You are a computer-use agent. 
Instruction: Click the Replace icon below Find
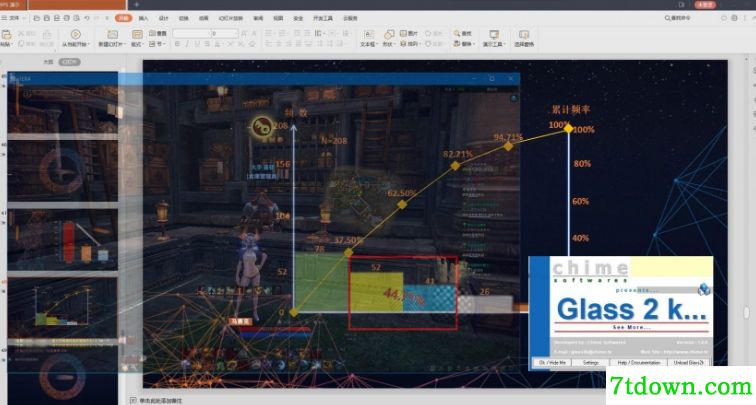click(457, 44)
